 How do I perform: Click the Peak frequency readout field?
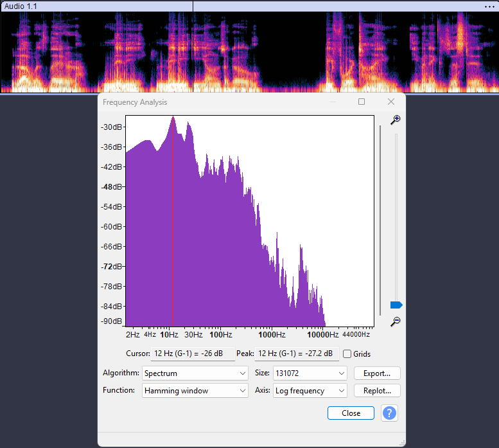click(297, 354)
